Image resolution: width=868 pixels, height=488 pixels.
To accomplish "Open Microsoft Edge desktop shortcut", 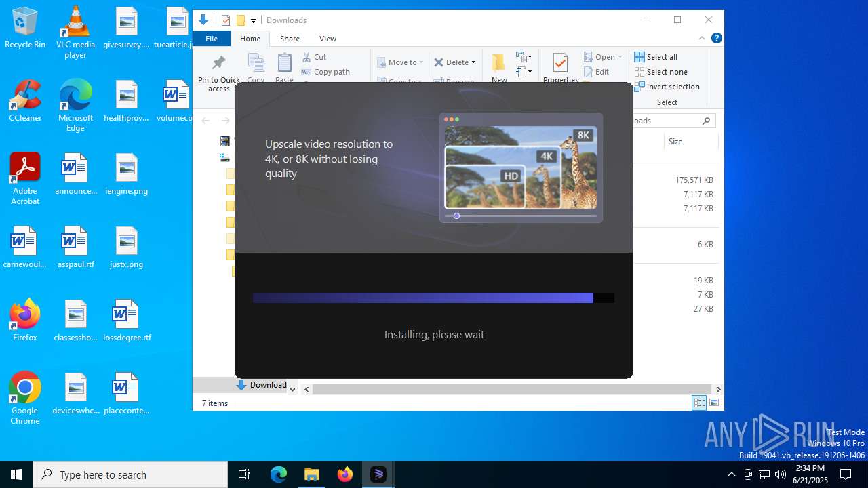I will point(75,106).
